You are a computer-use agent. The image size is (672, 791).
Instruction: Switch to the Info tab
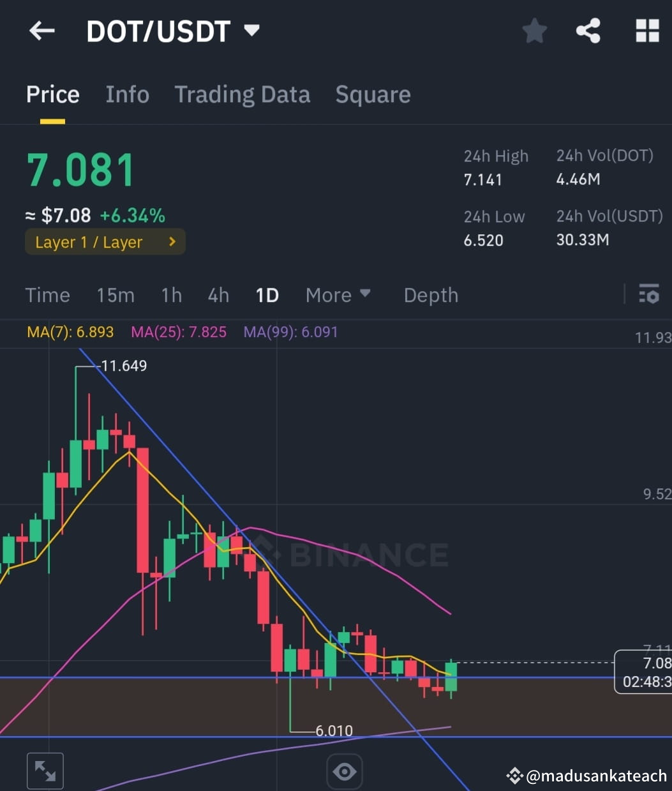tap(127, 94)
